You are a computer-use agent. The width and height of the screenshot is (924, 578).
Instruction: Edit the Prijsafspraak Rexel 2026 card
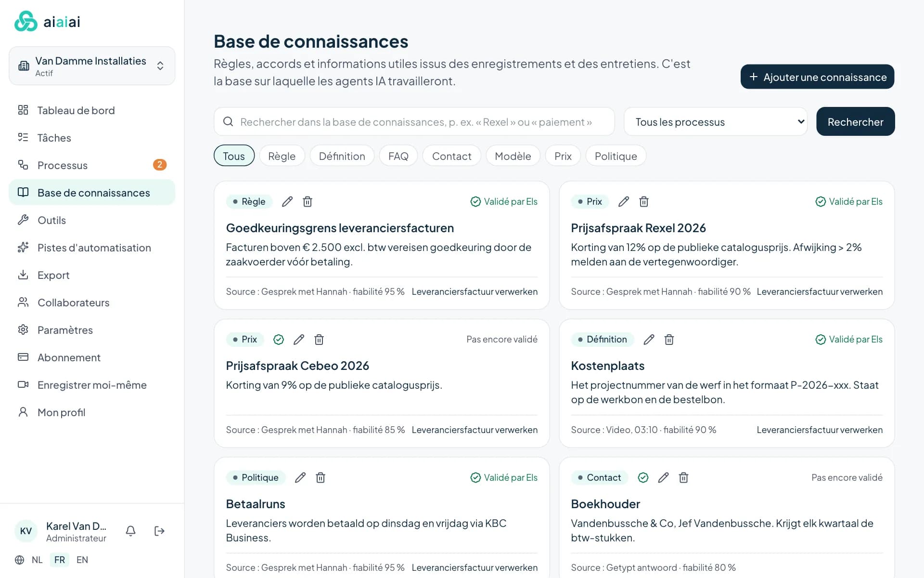pos(624,202)
